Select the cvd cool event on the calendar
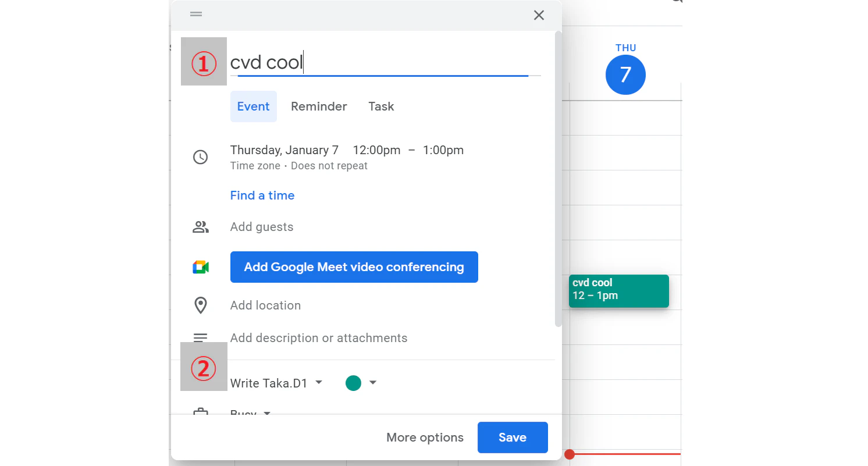 [x=619, y=291]
